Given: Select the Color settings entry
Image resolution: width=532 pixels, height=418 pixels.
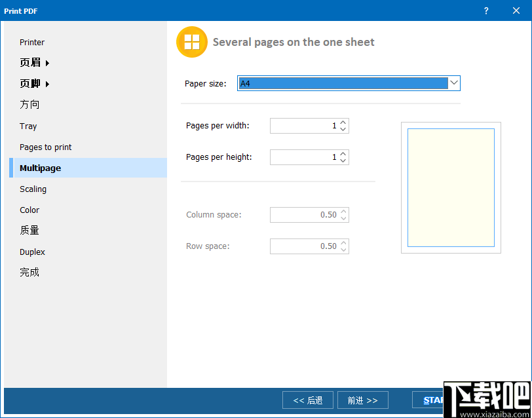Looking at the screenshot, I should (29, 210).
